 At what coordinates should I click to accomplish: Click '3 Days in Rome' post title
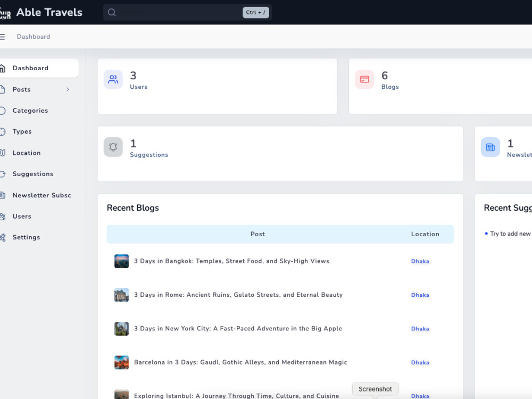coord(238,295)
